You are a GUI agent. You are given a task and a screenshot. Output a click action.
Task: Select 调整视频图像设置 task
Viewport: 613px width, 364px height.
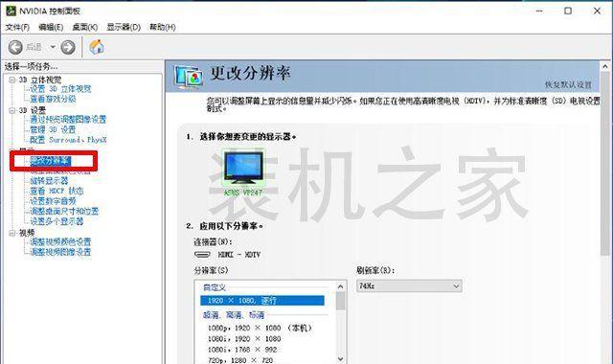tap(60, 252)
